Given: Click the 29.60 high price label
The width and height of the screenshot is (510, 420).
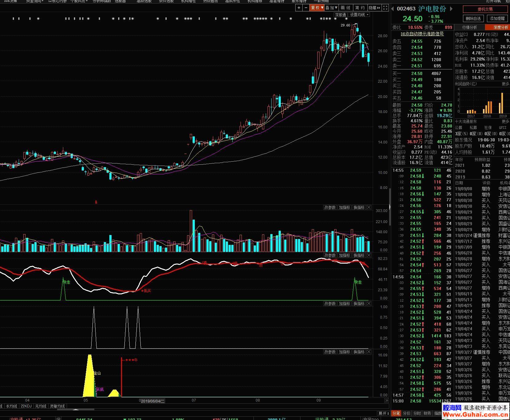Looking at the screenshot, I should pos(345,25).
